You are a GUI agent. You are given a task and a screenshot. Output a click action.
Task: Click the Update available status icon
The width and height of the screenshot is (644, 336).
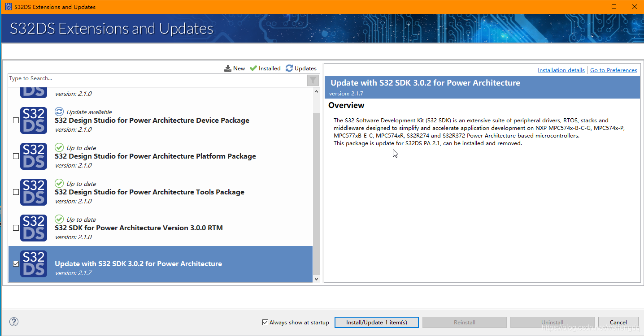[x=59, y=112]
